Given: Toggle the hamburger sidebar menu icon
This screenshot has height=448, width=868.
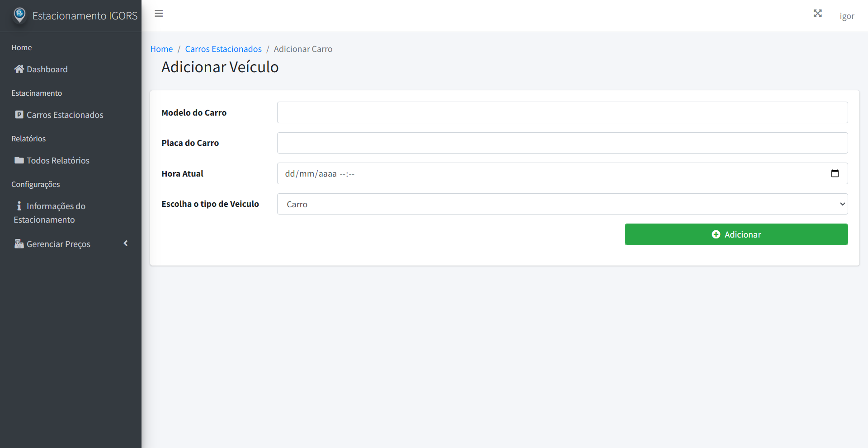Looking at the screenshot, I should click(159, 14).
